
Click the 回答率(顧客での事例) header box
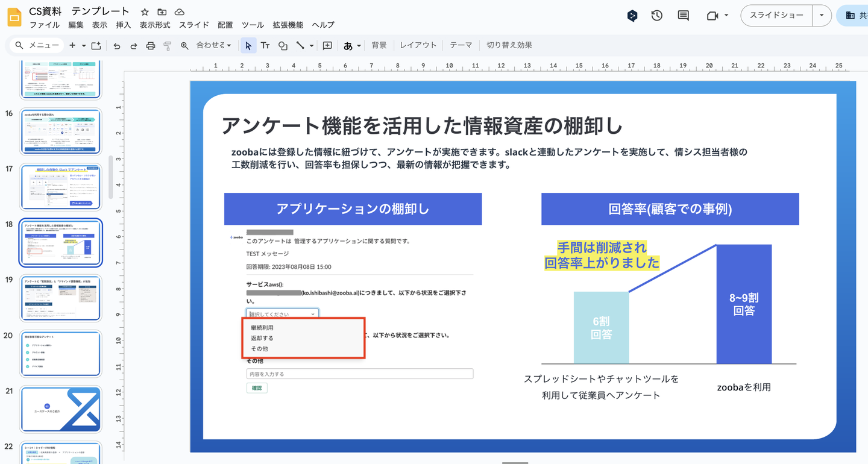(670, 209)
